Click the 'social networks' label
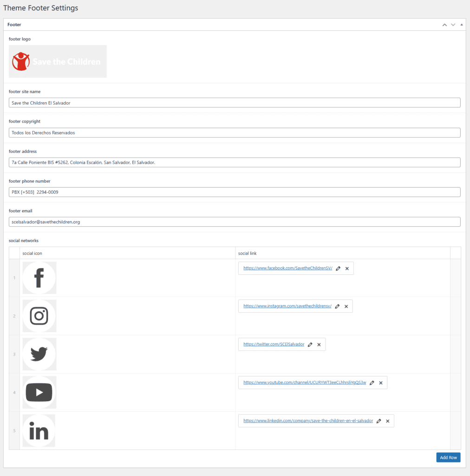 [24, 240]
